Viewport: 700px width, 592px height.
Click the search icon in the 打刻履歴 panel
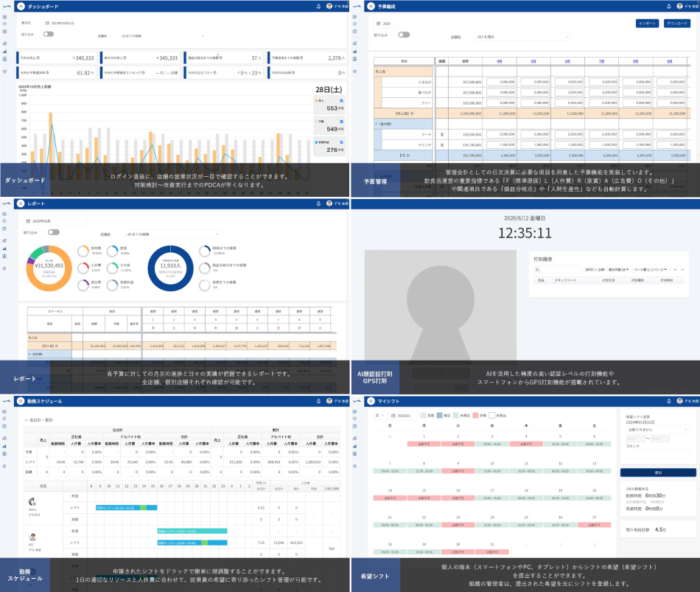(538, 270)
